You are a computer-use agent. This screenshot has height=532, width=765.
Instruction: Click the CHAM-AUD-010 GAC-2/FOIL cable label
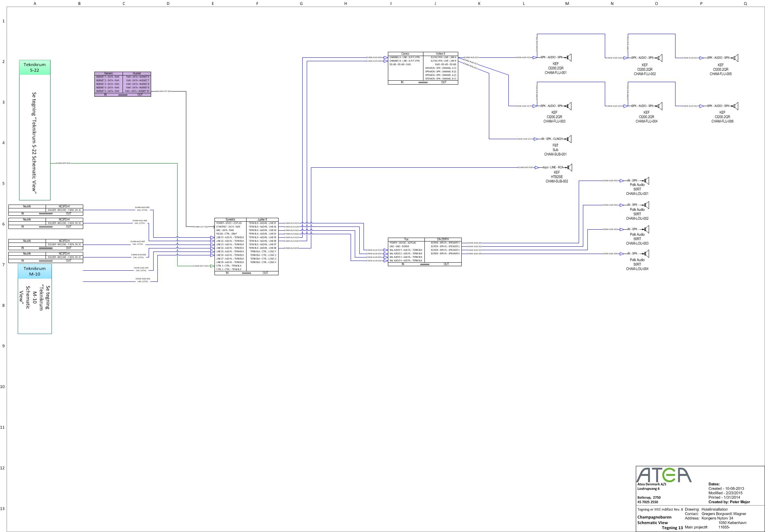pyautogui.click(x=143, y=280)
